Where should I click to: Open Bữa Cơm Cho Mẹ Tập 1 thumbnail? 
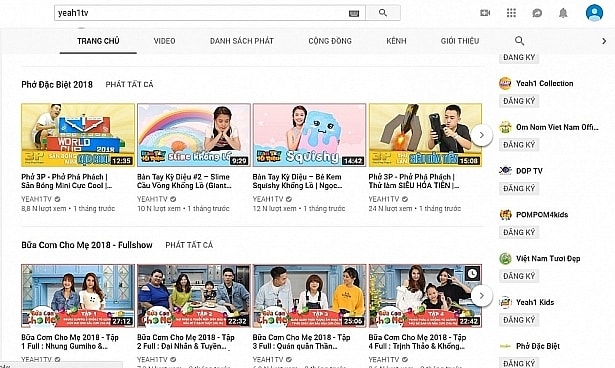coord(78,295)
